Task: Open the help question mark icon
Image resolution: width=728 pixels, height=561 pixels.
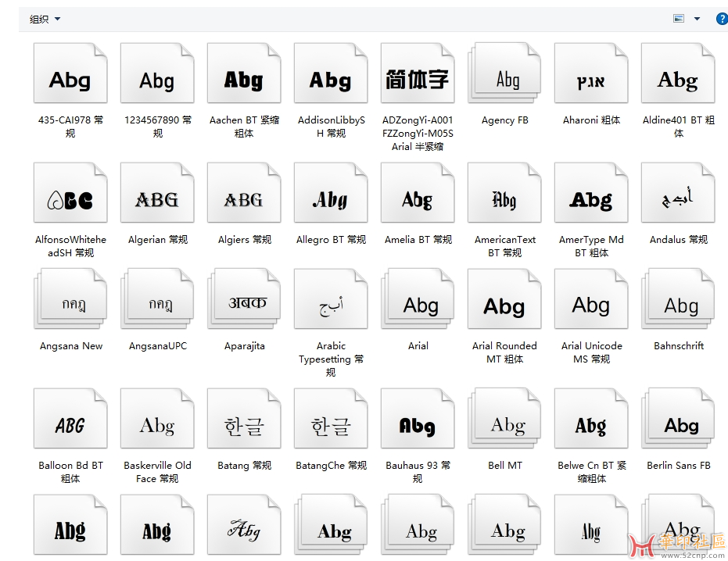Action: pos(722,19)
